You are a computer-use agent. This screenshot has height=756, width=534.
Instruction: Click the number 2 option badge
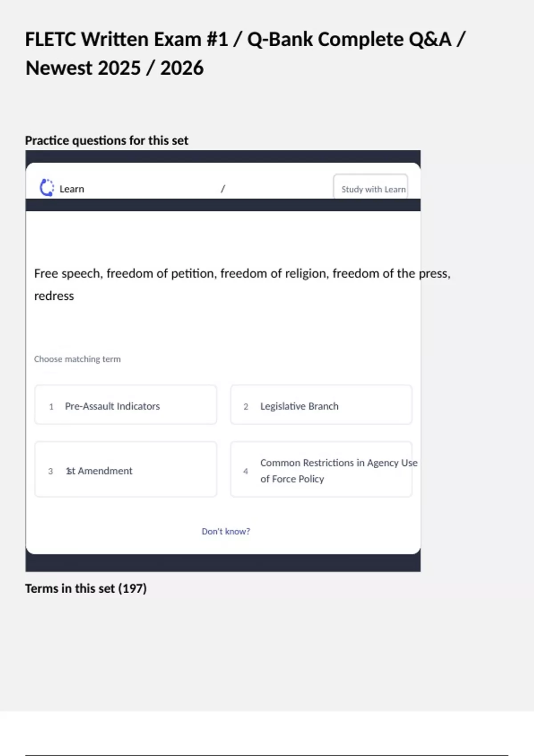(x=246, y=406)
